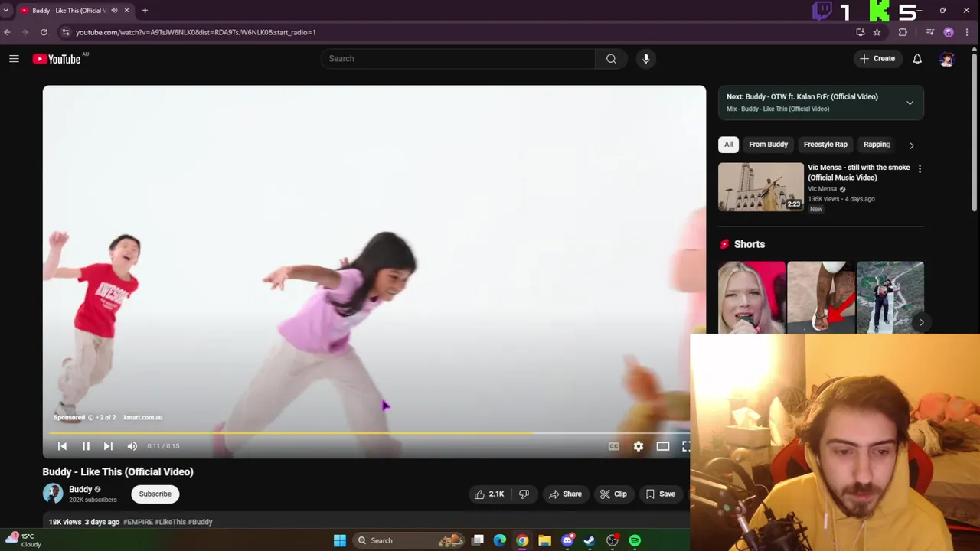Click the browser address bar URL
980x551 pixels.
[x=196, y=32]
